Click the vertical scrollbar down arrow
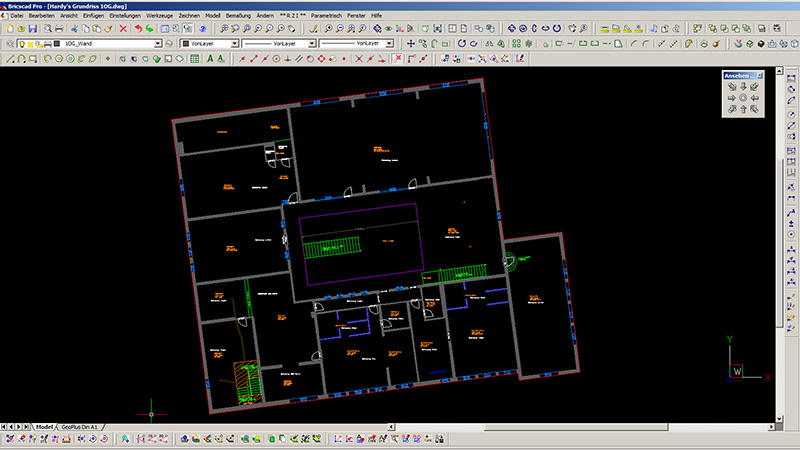This screenshot has width=800, height=450. point(779,419)
